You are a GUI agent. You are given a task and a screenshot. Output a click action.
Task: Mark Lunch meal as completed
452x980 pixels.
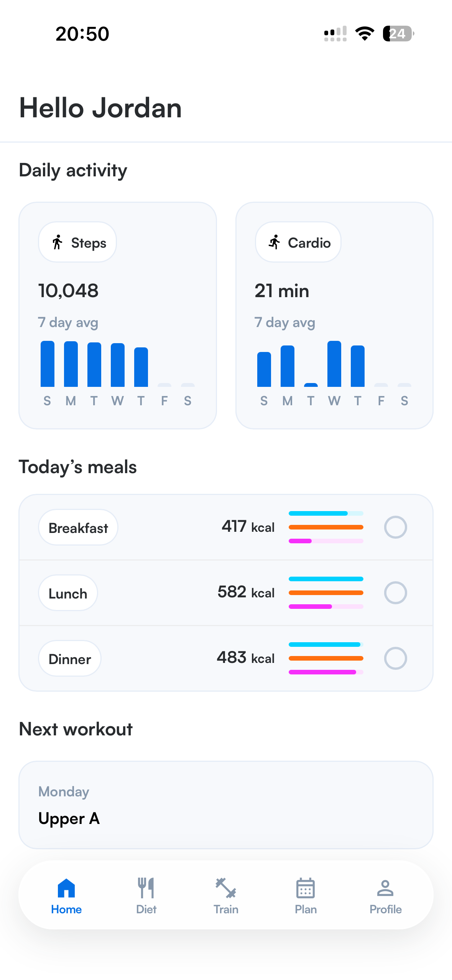coord(395,593)
